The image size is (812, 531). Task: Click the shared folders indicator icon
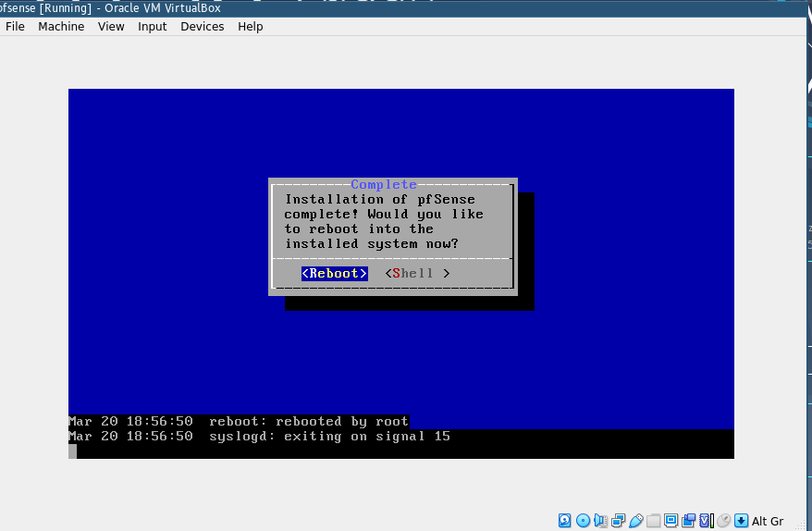pyautogui.click(x=654, y=520)
